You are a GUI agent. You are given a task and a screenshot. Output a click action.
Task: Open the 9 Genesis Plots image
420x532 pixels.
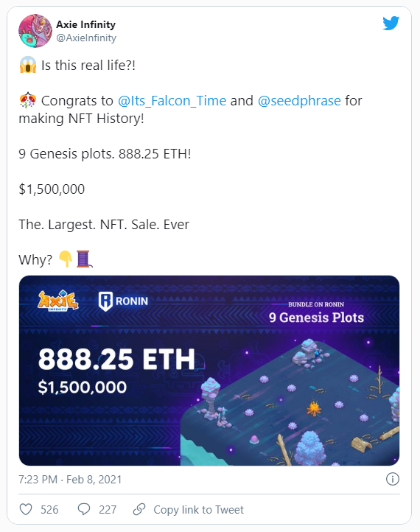209,371
